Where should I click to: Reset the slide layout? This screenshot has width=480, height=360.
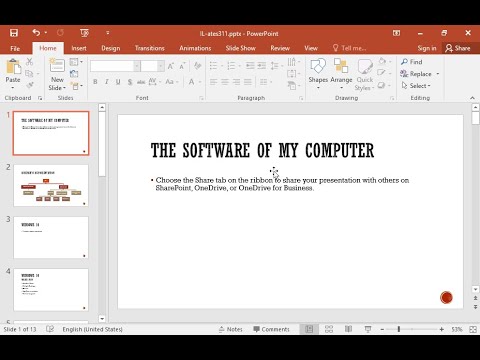[74, 74]
